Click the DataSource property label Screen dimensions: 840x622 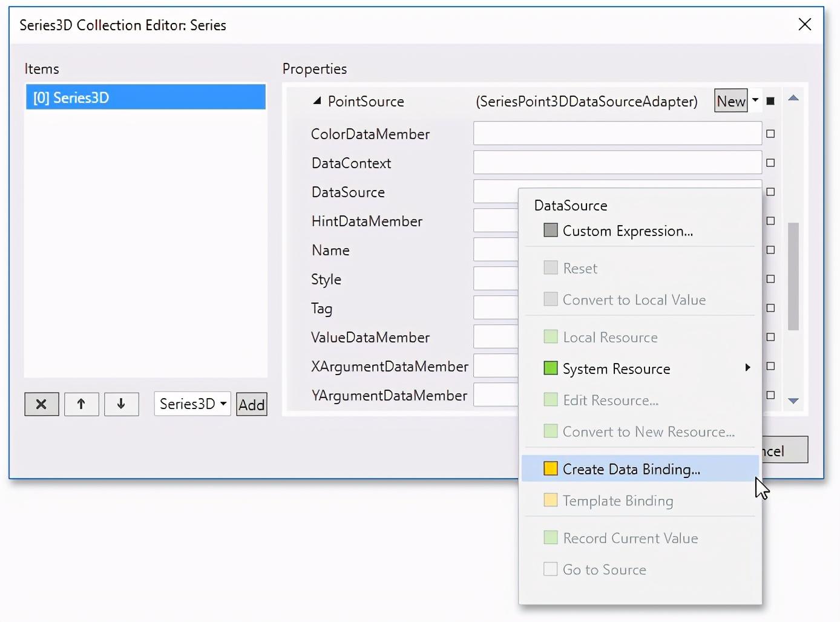click(348, 192)
